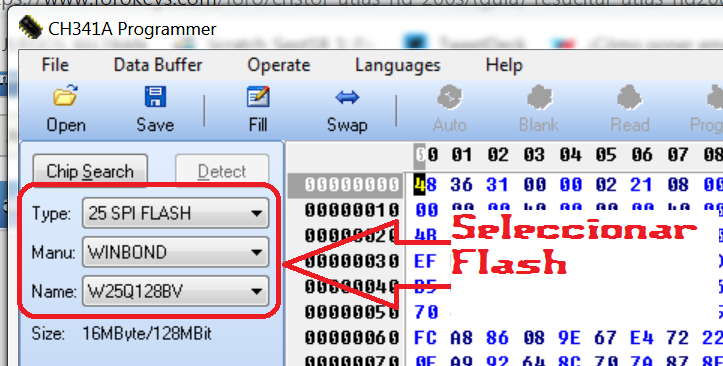This screenshot has width=723, height=366.
Task: Click the Save toolbar label
Action: [155, 125]
